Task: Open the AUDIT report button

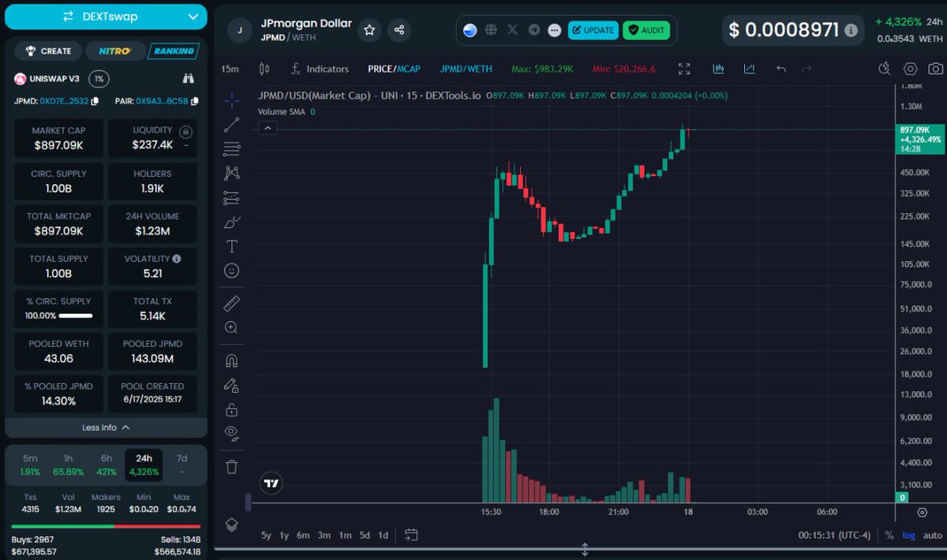Action: 646,30
